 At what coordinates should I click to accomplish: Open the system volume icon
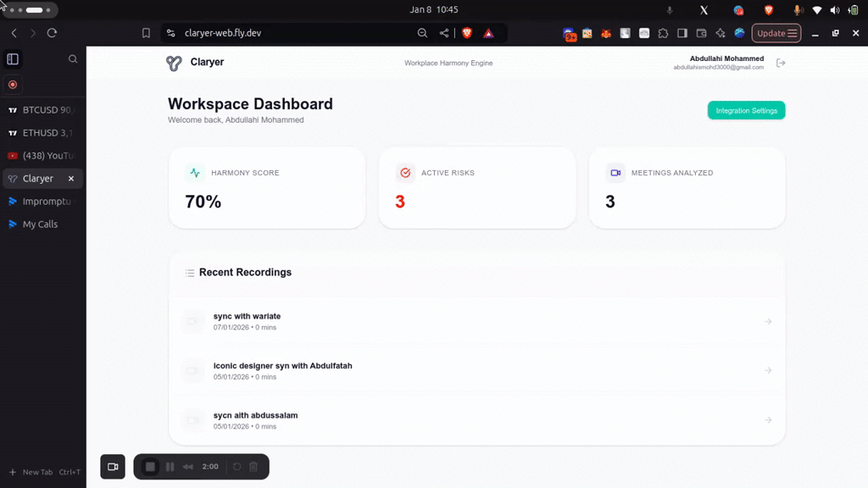835,10
